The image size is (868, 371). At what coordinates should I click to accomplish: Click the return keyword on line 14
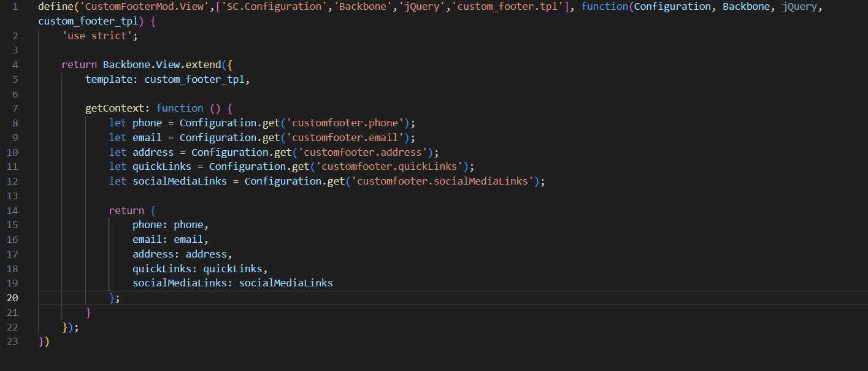pos(126,210)
